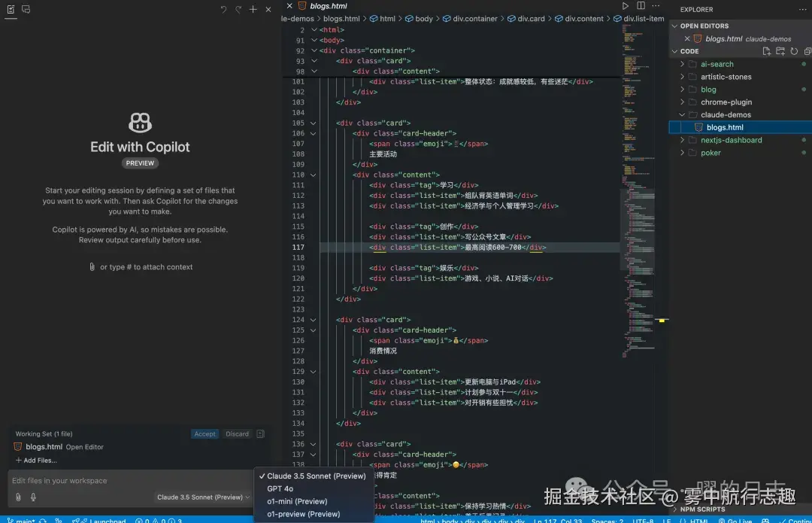Change encoding via UTF-8 in status bar
Image resolution: width=812 pixels, height=523 pixels.
(643, 520)
